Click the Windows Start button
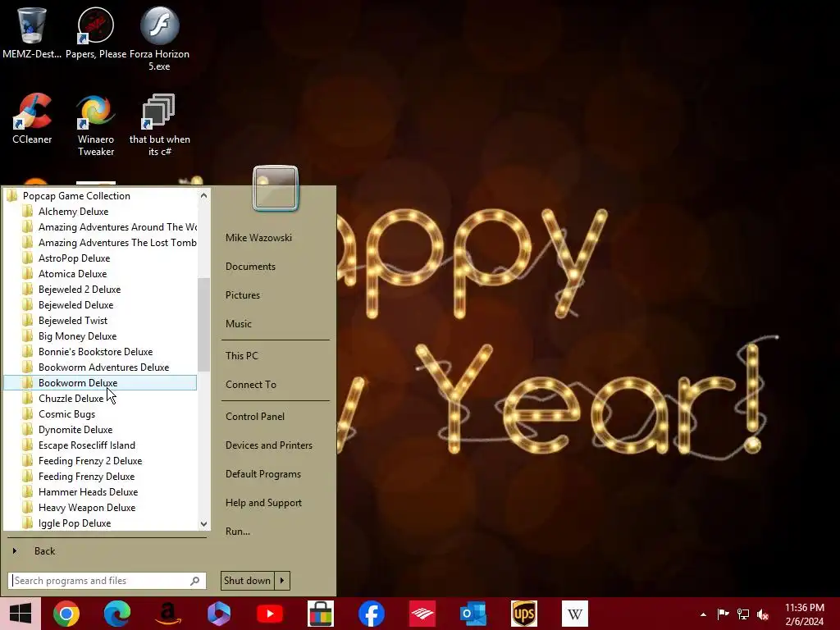Image resolution: width=840 pixels, height=630 pixels. click(x=21, y=614)
